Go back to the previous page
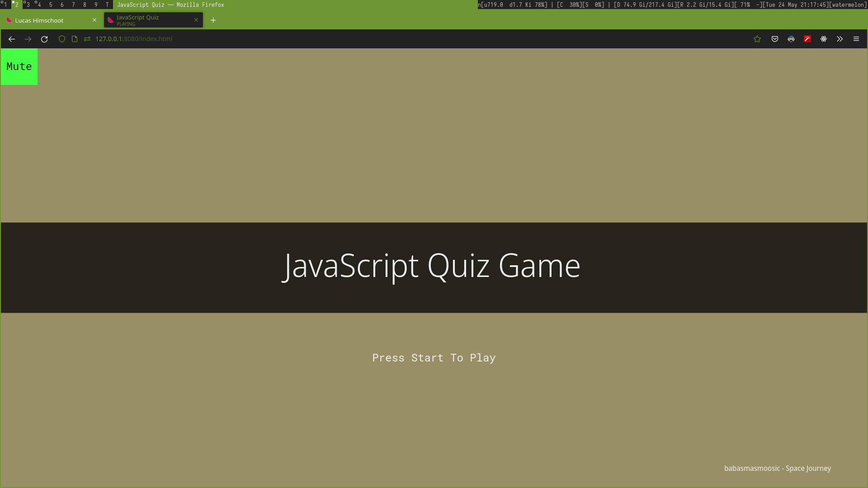Image resolution: width=868 pixels, height=488 pixels. coord(12,39)
